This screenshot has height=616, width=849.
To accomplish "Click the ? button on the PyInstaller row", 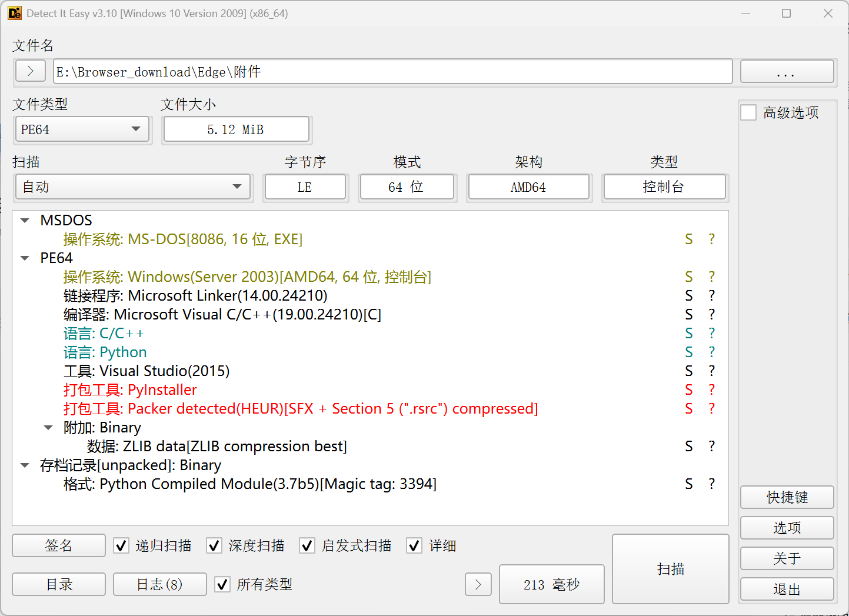I will click(712, 390).
